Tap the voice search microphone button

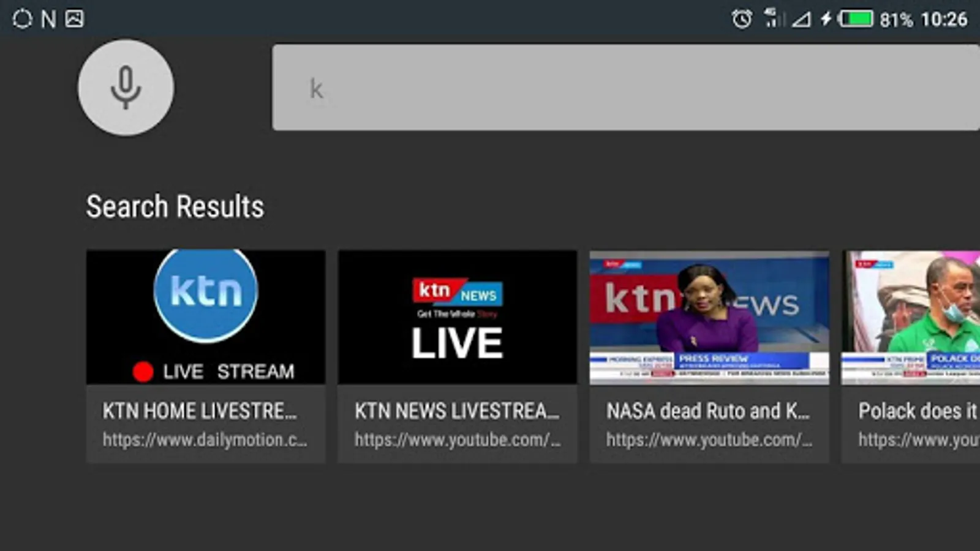(126, 88)
